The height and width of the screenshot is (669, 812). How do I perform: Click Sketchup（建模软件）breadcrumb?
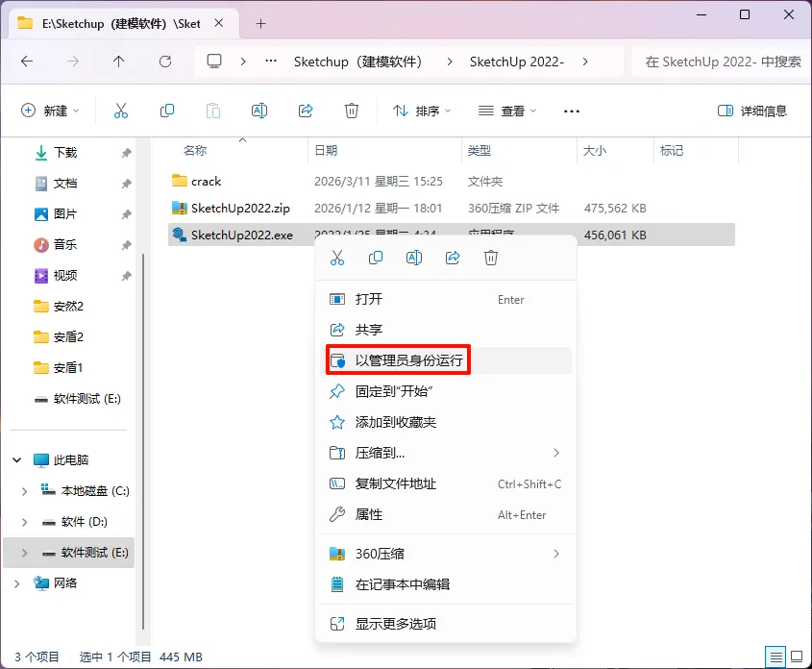click(x=357, y=62)
